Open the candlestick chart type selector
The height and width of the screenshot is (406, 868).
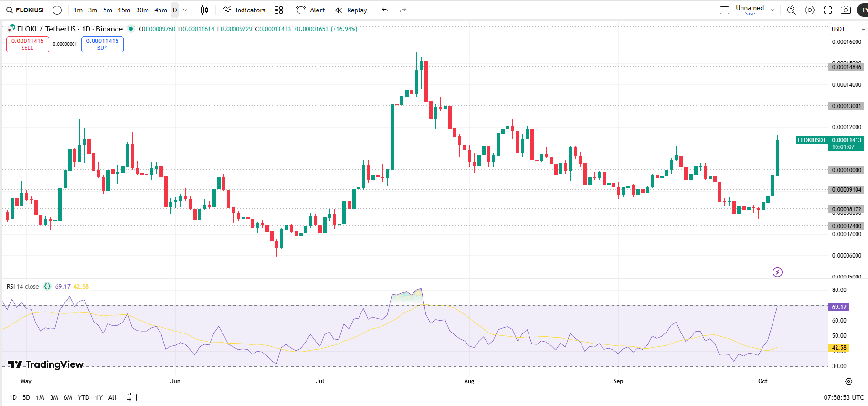click(204, 10)
